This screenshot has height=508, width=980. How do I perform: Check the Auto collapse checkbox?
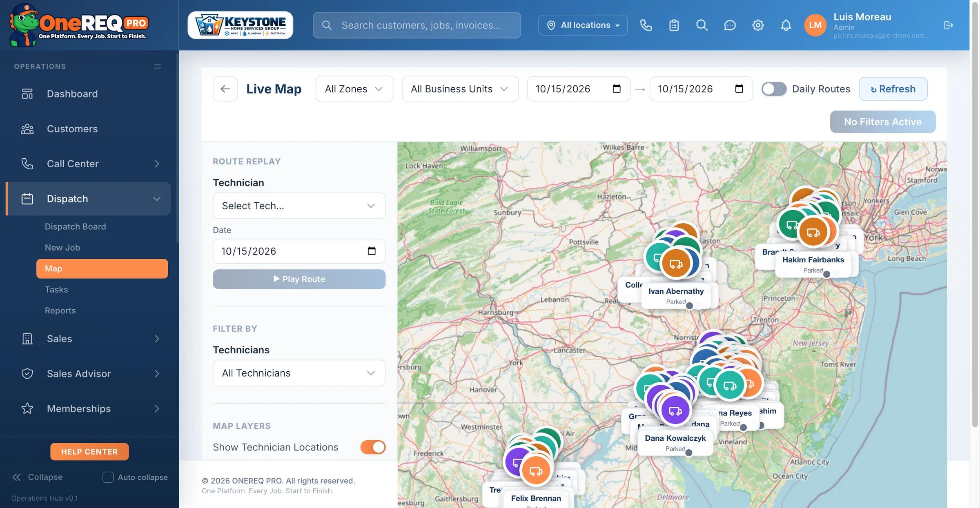[108, 477]
